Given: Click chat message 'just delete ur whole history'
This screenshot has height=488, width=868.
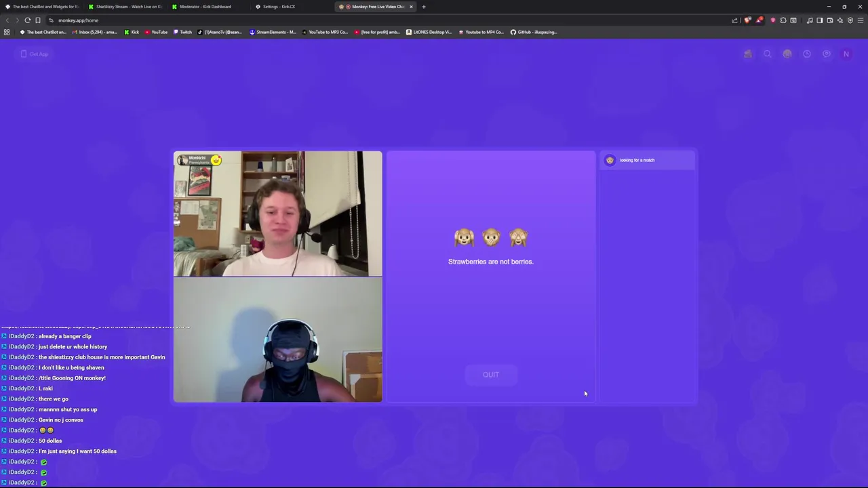Looking at the screenshot, I should pos(73,347).
